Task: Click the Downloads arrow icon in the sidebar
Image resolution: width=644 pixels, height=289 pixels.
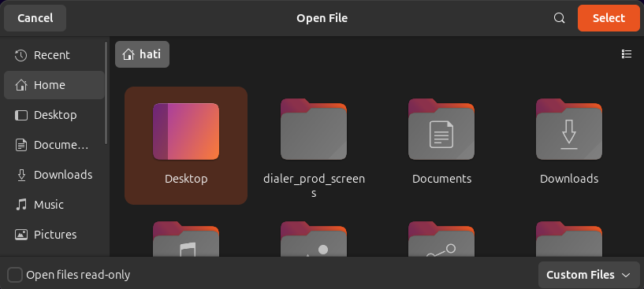Action: click(x=21, y=175)
